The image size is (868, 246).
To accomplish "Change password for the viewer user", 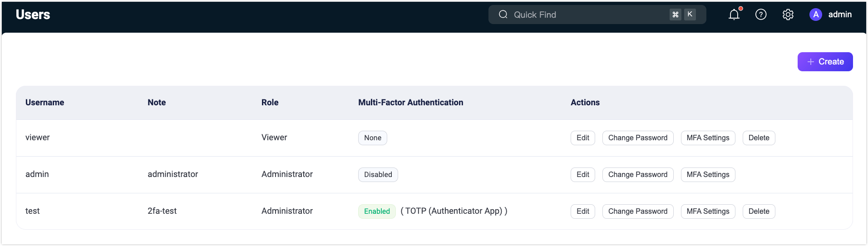I will (x=637, y=138).
